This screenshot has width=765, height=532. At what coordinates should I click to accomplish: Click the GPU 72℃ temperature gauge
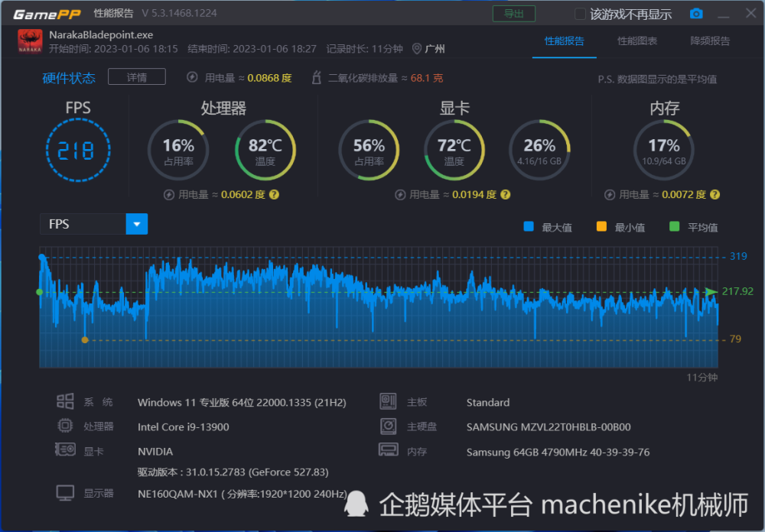454,150
